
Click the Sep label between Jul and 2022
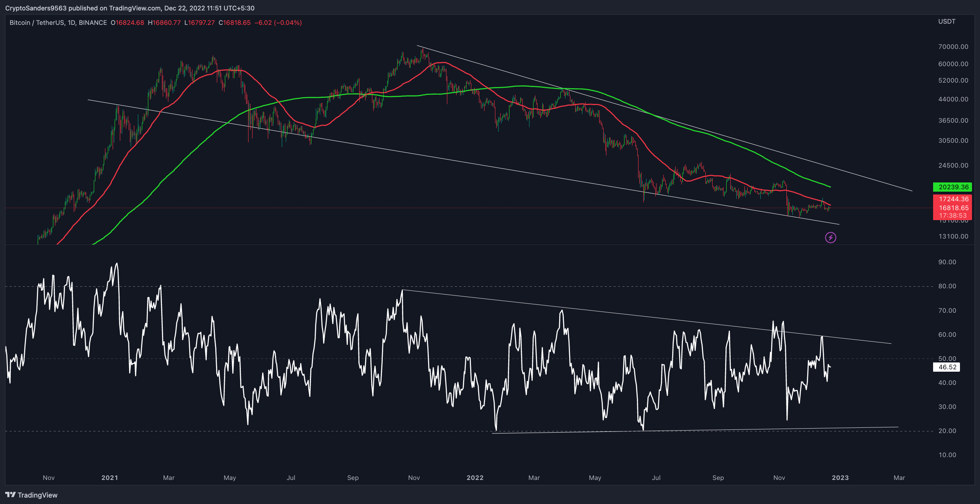click(x=353, y=478)
